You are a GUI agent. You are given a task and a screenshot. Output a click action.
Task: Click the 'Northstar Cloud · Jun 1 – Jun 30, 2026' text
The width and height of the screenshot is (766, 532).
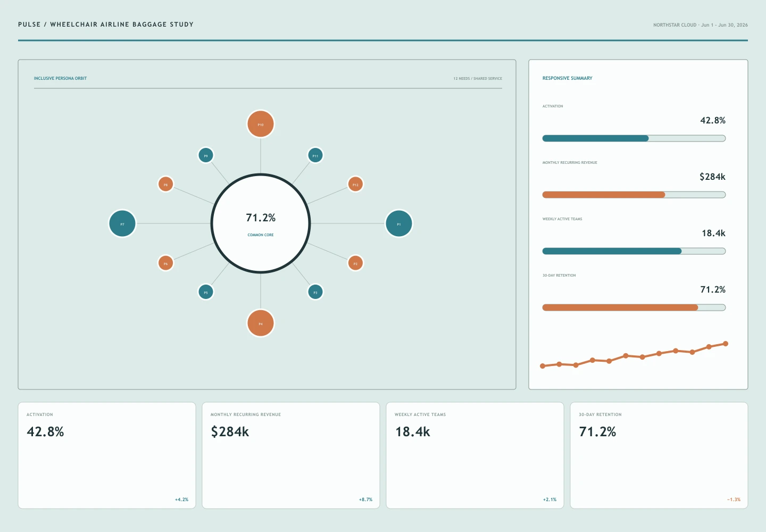701,25
